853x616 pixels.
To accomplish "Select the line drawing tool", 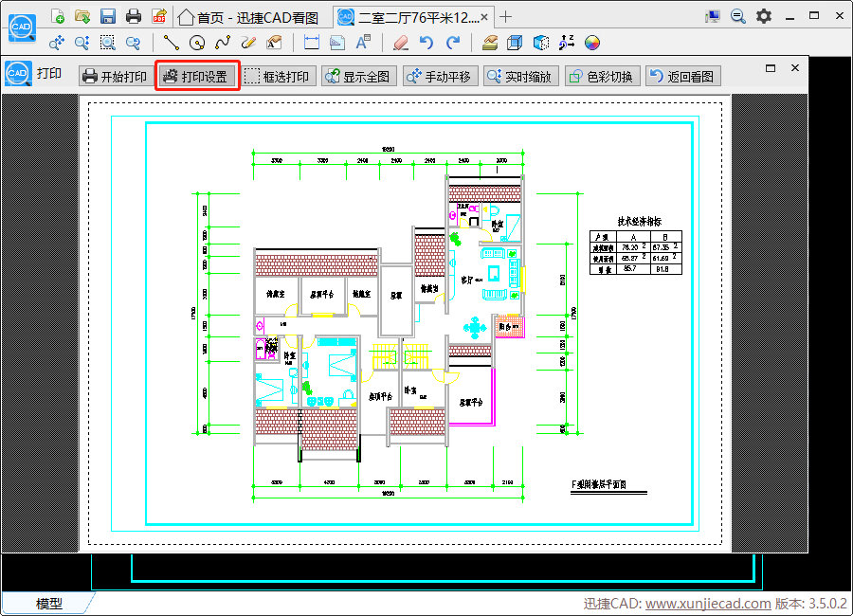I will [x=171, y=43].
